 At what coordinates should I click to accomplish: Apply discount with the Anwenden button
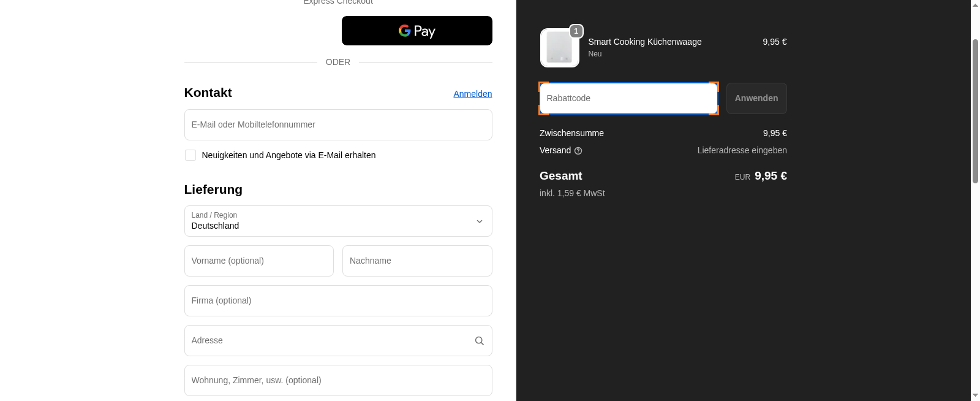[x=756, y=98]
